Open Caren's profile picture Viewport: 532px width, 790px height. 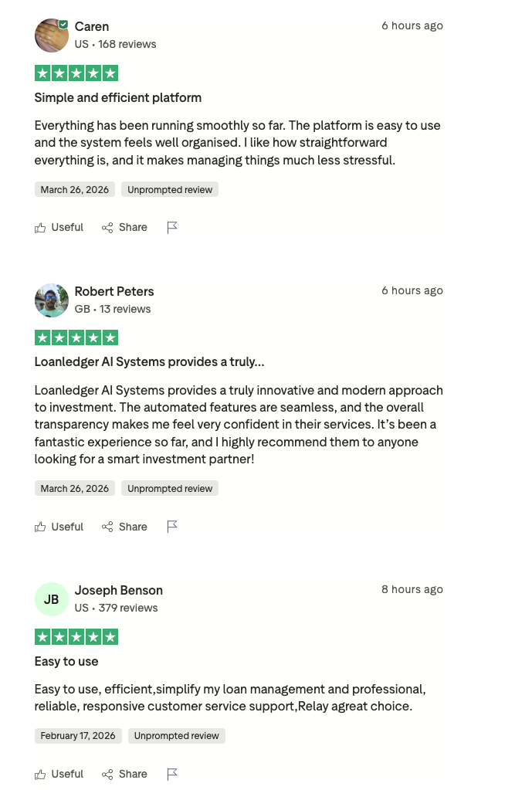pos(52,36)
